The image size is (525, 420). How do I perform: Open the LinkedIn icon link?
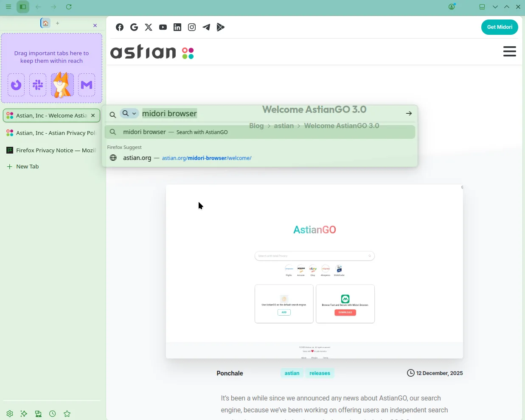coord(178,28)
